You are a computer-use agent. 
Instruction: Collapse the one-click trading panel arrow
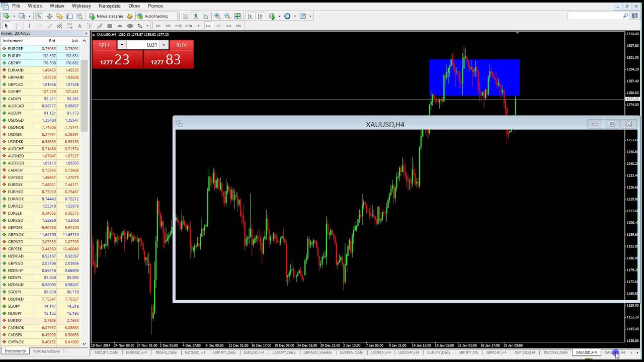(94, 35)
